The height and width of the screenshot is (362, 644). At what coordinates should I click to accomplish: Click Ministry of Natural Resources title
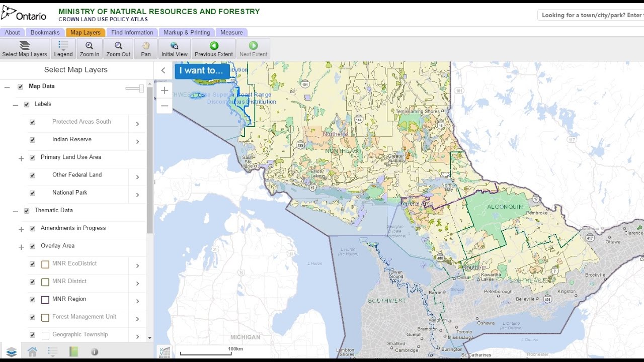[159, 11]
